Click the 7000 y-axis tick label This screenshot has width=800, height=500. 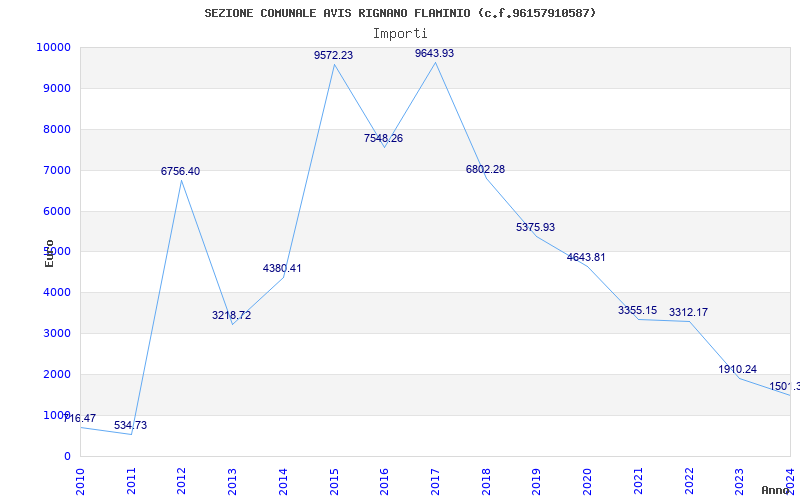(x=56, y=170)
